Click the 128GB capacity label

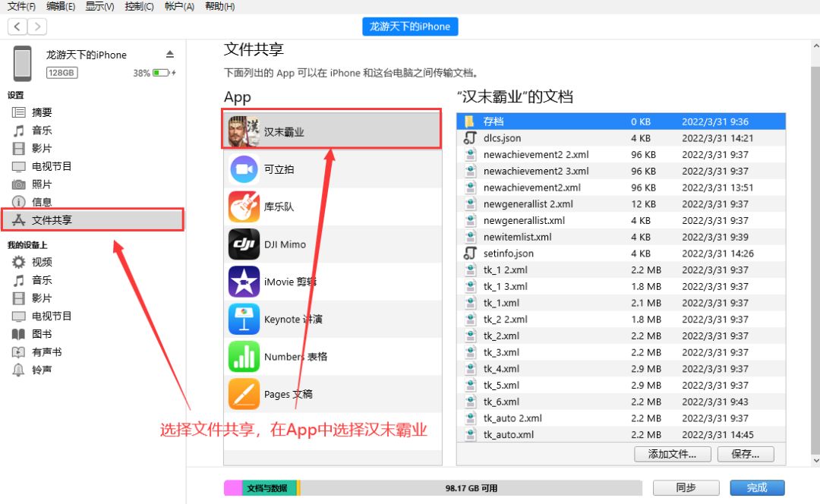61,73
